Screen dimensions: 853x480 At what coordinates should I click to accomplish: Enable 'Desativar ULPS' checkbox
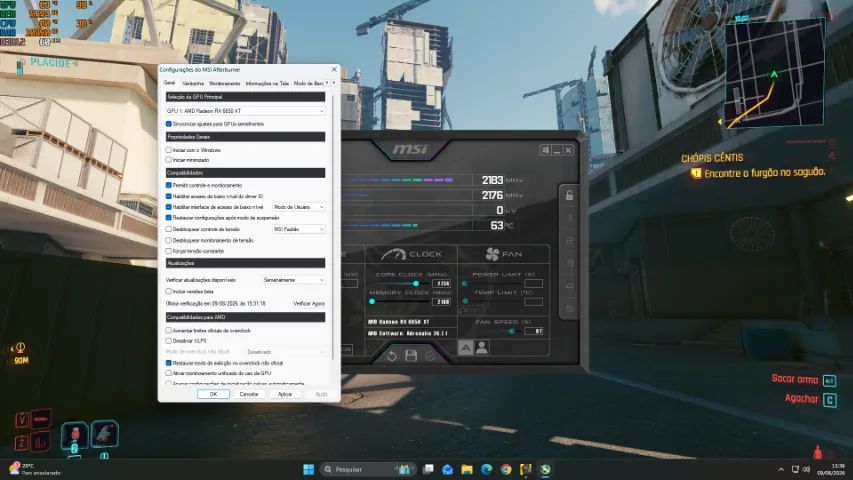(169, 341)
